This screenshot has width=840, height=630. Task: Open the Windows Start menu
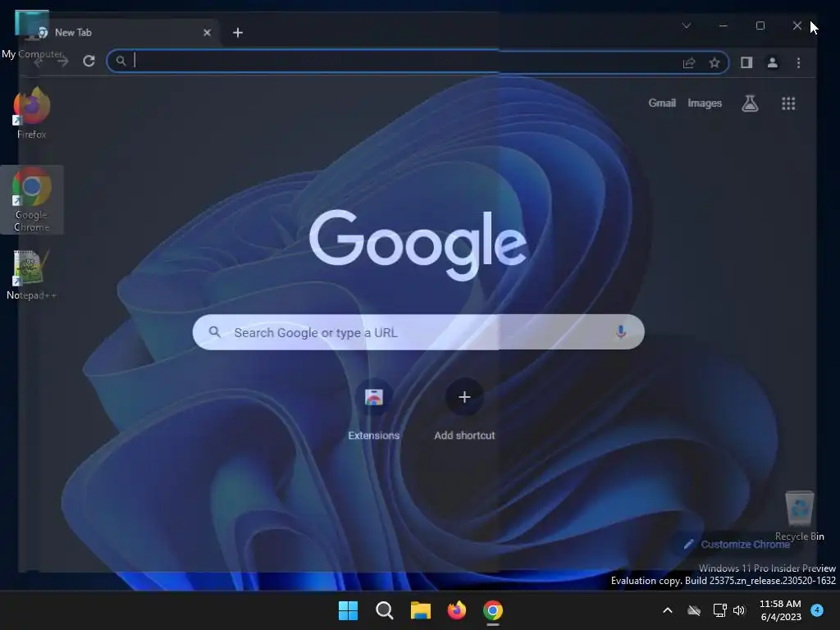click(x=348, y=610)
